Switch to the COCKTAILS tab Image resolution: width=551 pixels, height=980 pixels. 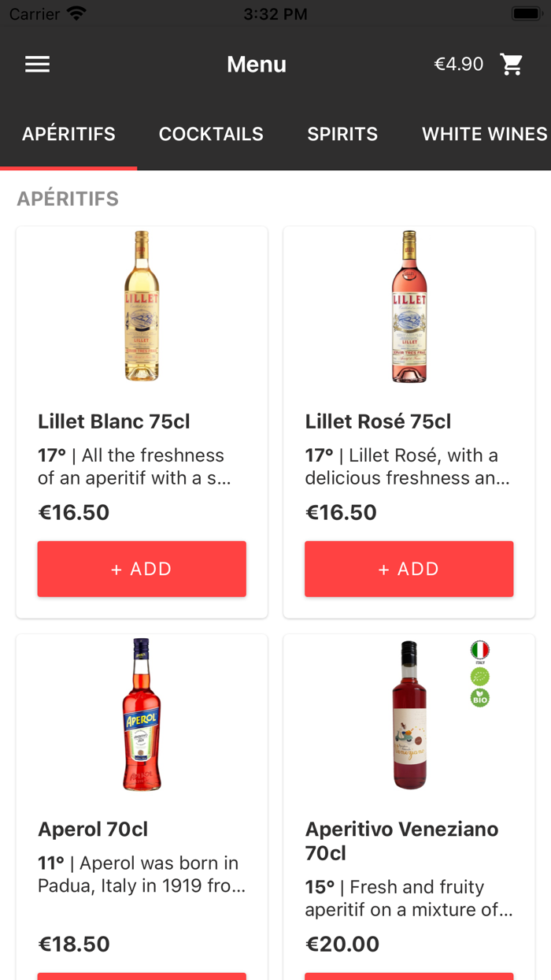[x=211, y=134]
